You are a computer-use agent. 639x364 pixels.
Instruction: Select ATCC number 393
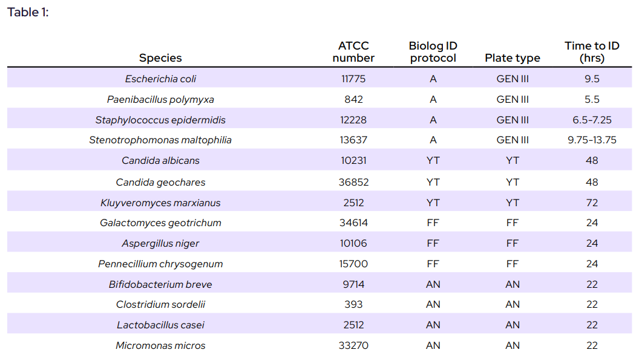coord(353,304)
